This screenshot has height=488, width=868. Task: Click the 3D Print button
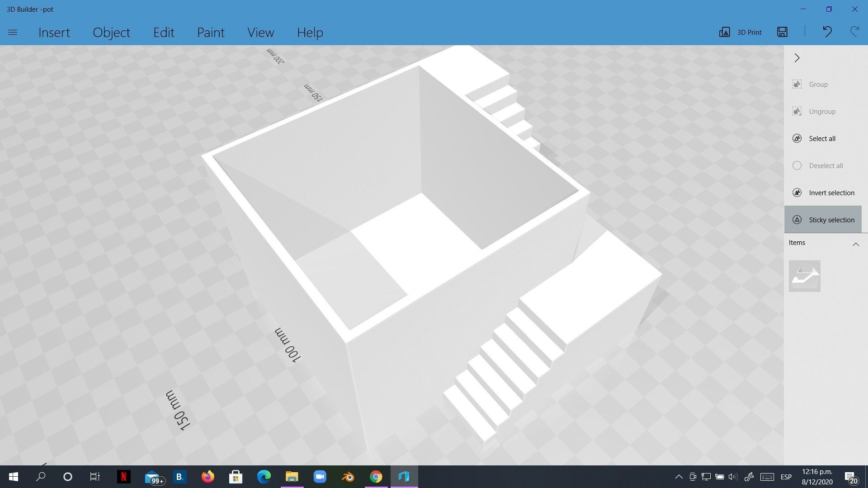click(741, 32)
